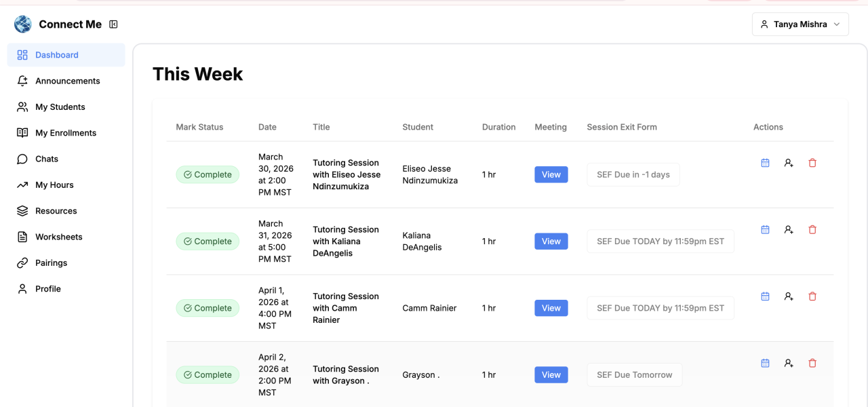Navigate to Worksheets in sidebar
This screenshot has height=407, width=868.
click(58, 237)
